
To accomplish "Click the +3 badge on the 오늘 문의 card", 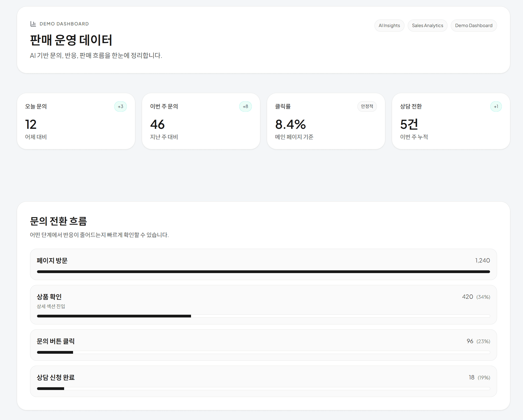I will coord(121,106).
